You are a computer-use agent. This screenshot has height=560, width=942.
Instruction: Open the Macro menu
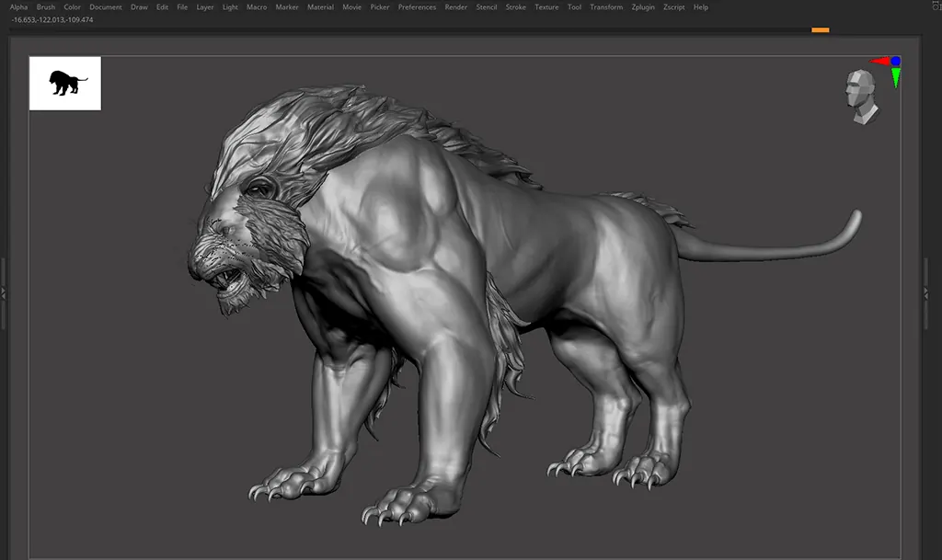point(257,7)
